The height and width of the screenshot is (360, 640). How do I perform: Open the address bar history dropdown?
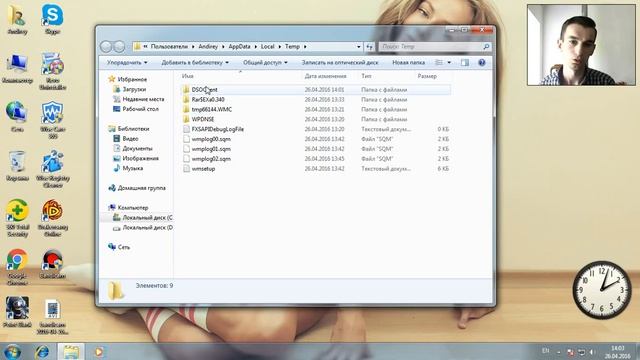pos(358,47)
